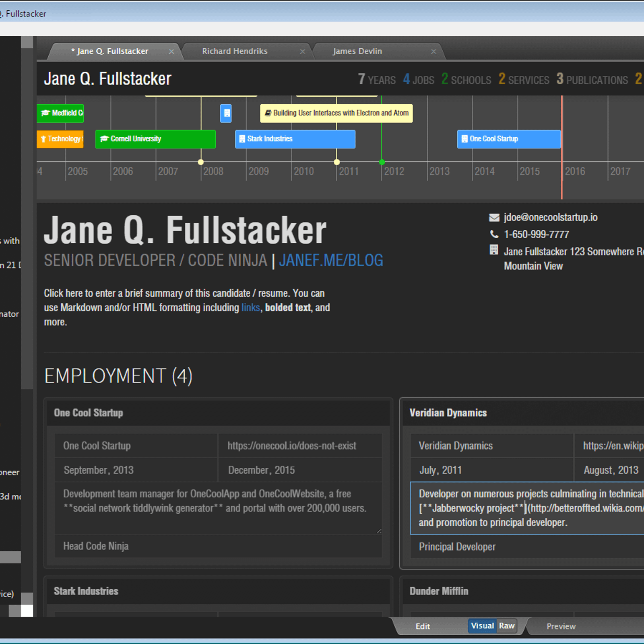
Task: Click Stark Industries card header
Action: pos(218,591)
